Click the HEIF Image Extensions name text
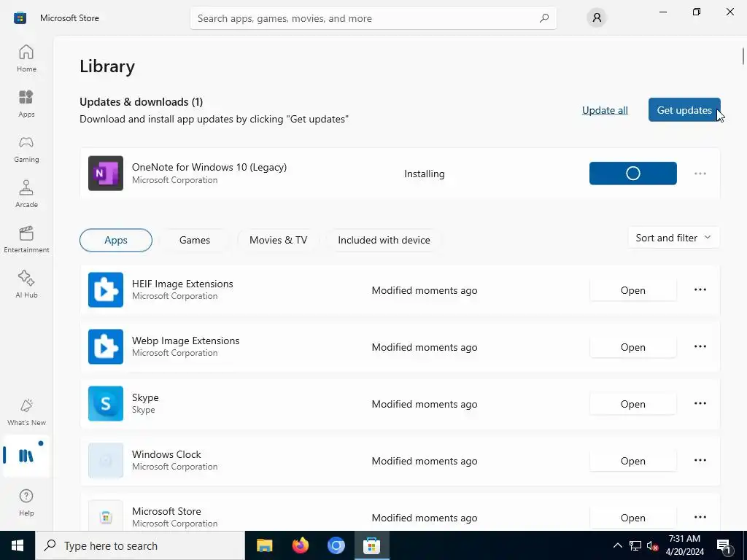The image size is (747, 560). [x=182, y=284]
